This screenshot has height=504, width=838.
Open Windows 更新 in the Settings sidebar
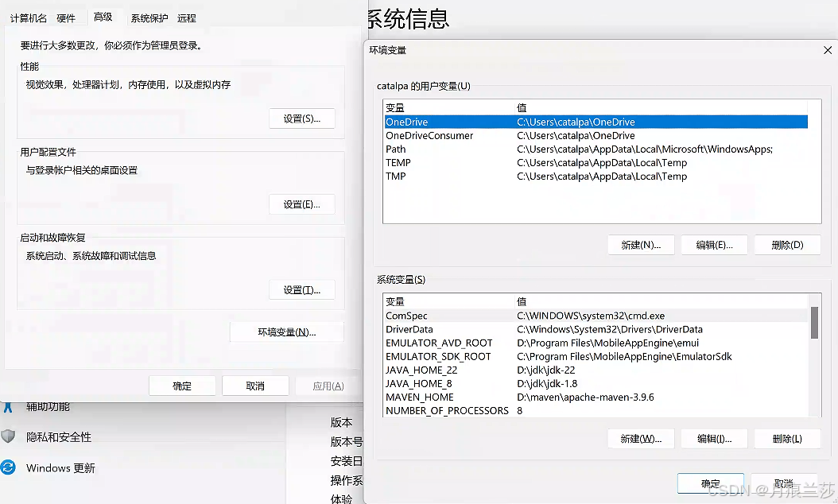60,468
